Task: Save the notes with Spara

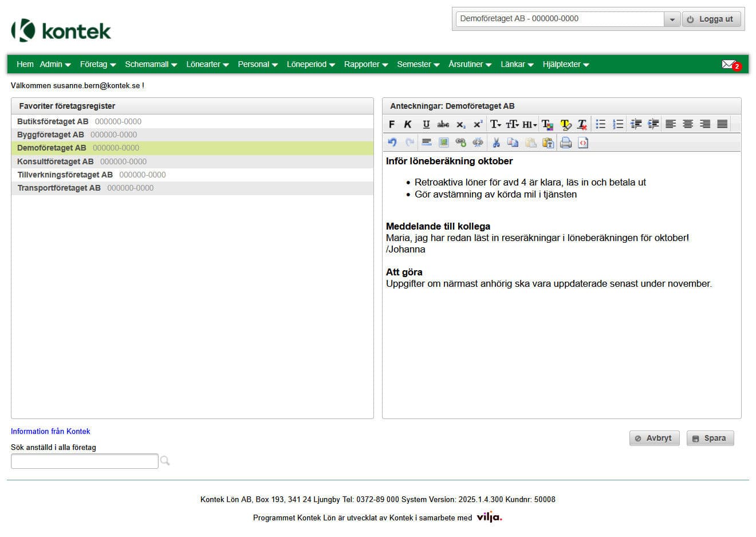Action: (x=710, y=439)
